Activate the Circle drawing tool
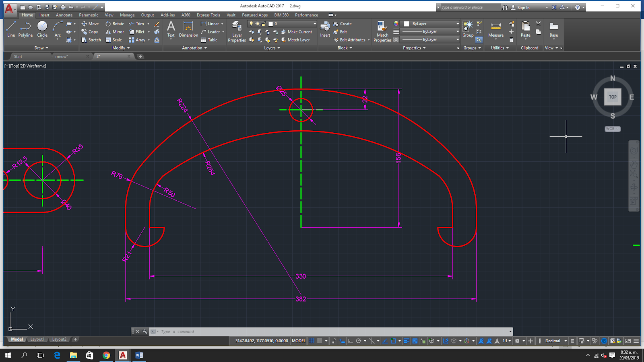 coord(42,28)
